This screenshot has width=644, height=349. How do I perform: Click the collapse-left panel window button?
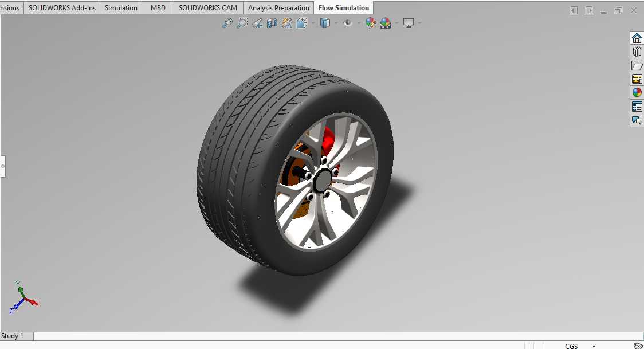(574, 10)
